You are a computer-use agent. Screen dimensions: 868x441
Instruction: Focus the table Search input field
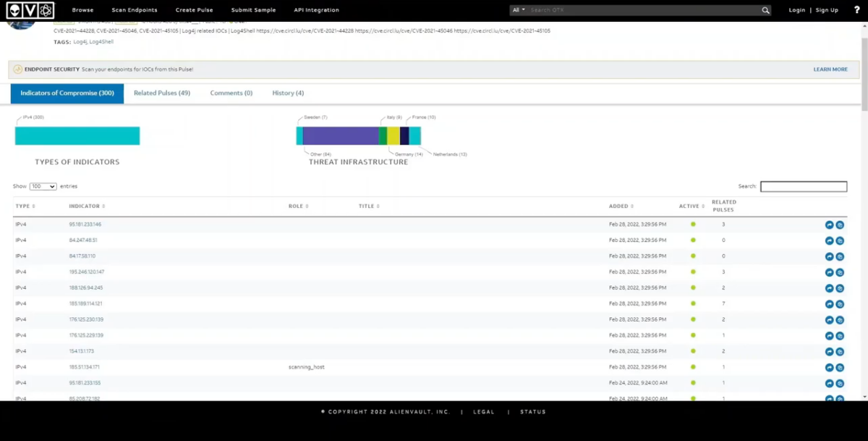pyautogui.click(x=803, y=187)
